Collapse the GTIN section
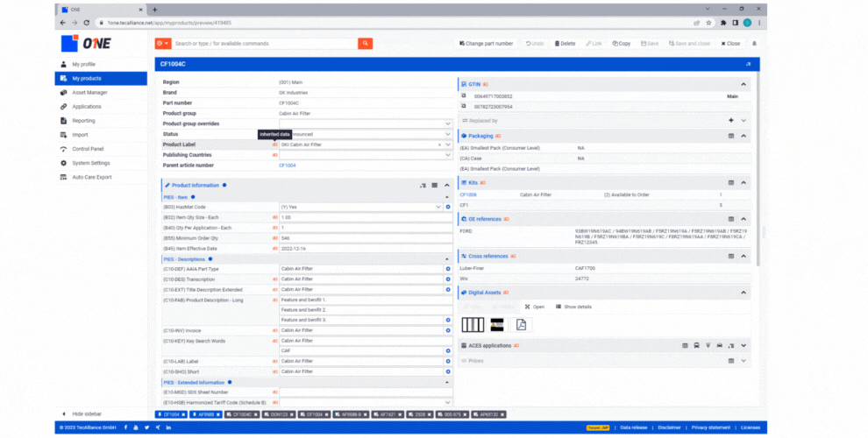The image size is (868, 438). click(x=744, y=84)
